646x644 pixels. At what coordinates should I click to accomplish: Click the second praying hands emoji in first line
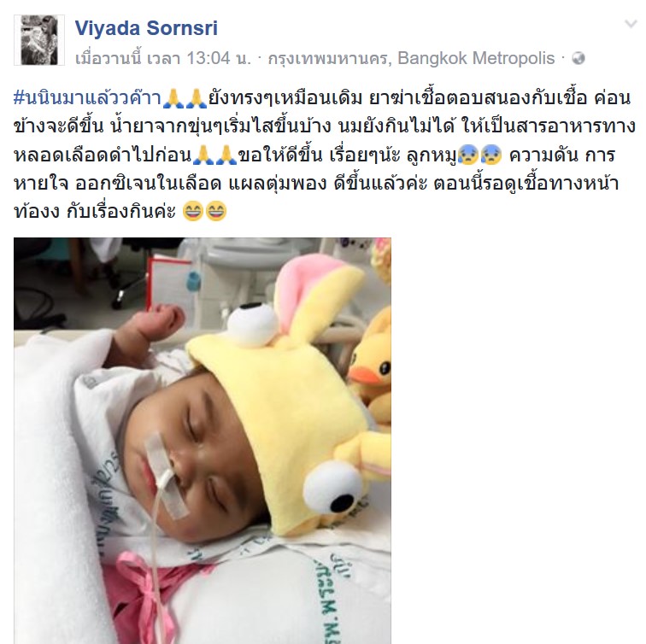pyautogui.click(x=197, y=98)
